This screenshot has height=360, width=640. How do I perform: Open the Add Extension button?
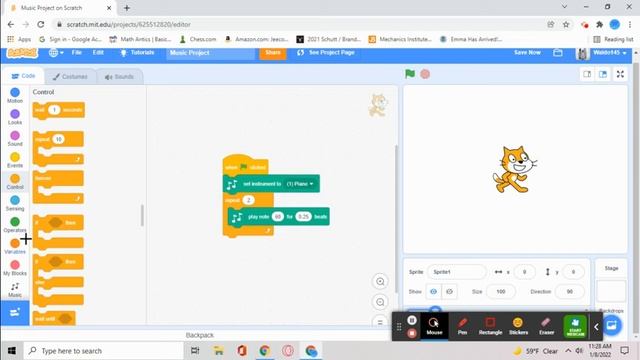[15, 313]
